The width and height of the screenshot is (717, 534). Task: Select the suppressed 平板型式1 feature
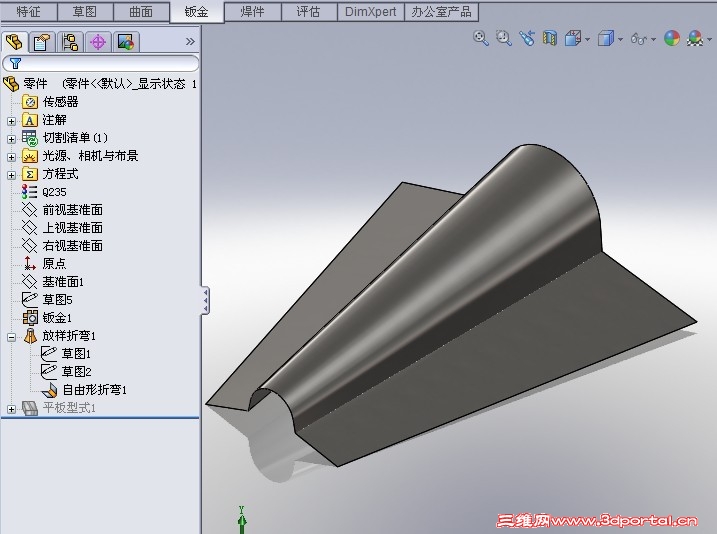click(69, 407)
